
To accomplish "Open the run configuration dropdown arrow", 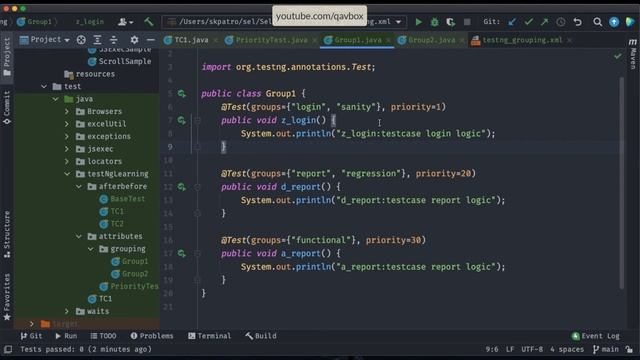I will click(398, 22).
